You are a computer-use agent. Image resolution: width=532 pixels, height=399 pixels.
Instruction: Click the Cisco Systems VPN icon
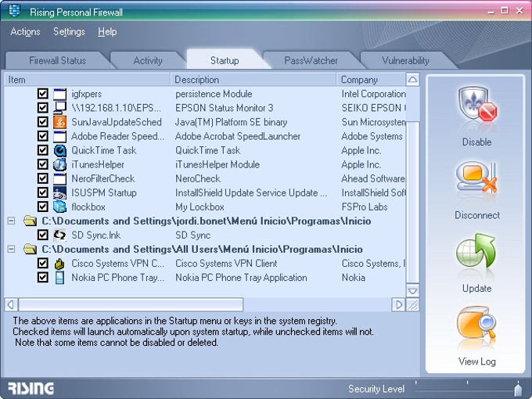[59, 264]
